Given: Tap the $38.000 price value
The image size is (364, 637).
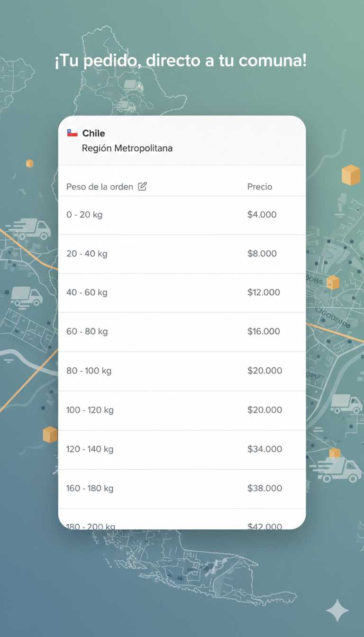Looking at the screenshot, I should click(x=264, y=488).
